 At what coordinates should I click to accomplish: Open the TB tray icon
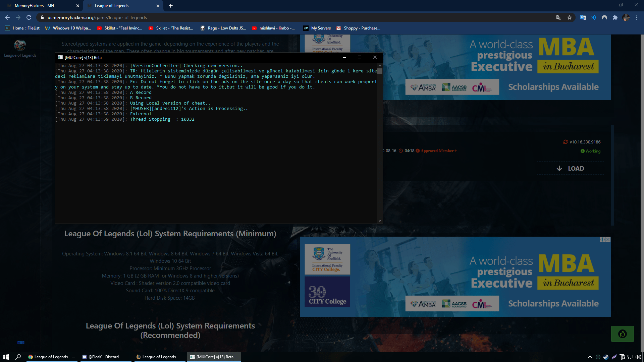622,357
